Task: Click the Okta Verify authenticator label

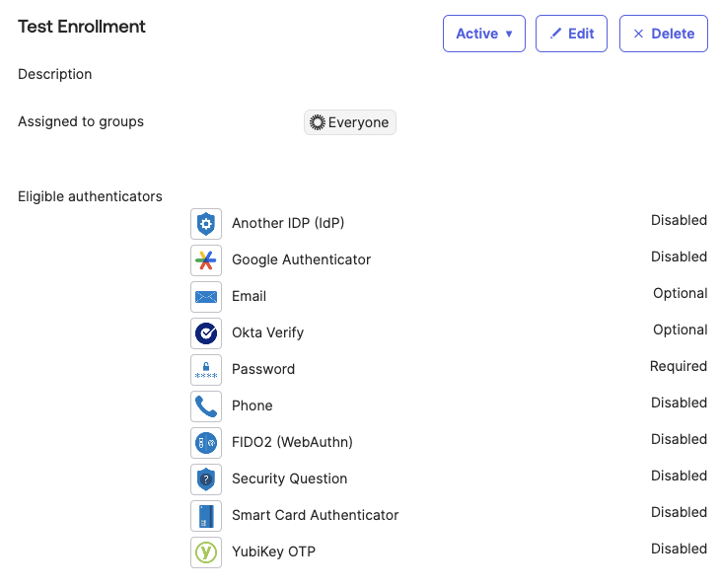Action: point(267,333)
